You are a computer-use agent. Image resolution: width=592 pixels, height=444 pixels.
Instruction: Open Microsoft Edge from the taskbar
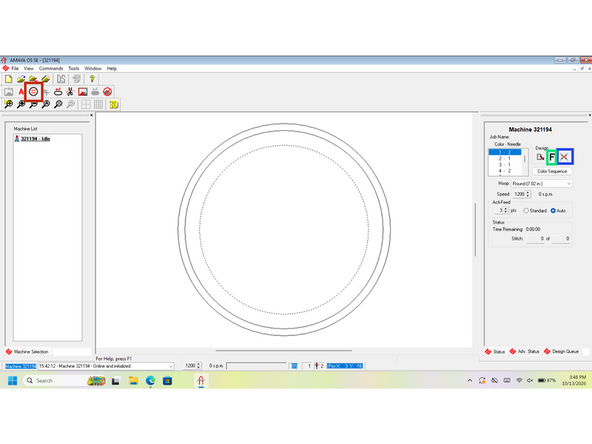[x=150, y=381]
